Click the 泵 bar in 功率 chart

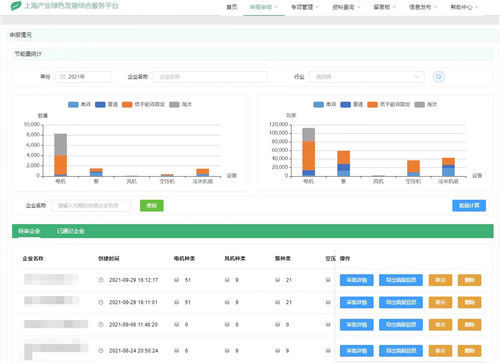(344, 163)
